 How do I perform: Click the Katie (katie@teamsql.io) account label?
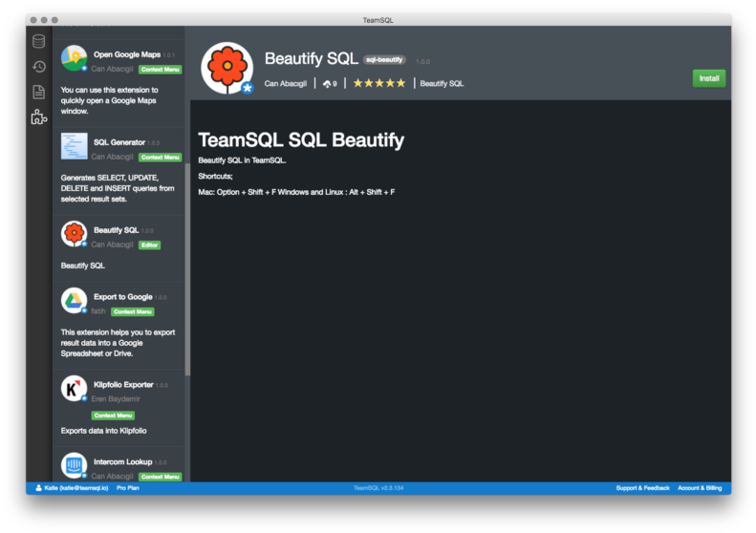[x=76, y=488]
